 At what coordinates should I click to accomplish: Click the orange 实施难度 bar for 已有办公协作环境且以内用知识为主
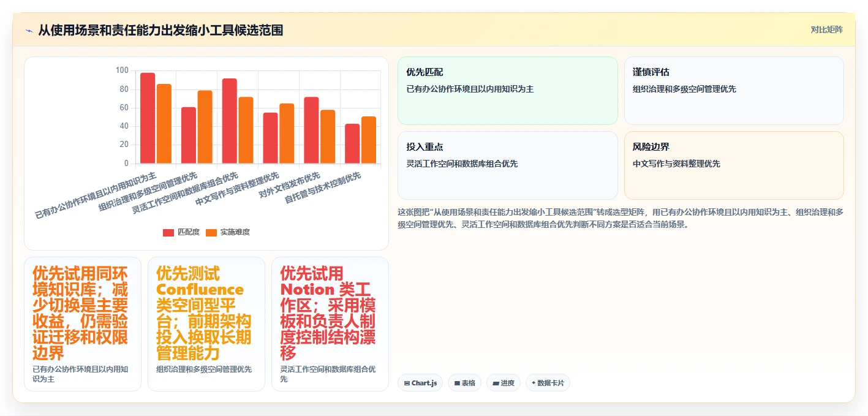pyautogui.click(x=164, y=124)
